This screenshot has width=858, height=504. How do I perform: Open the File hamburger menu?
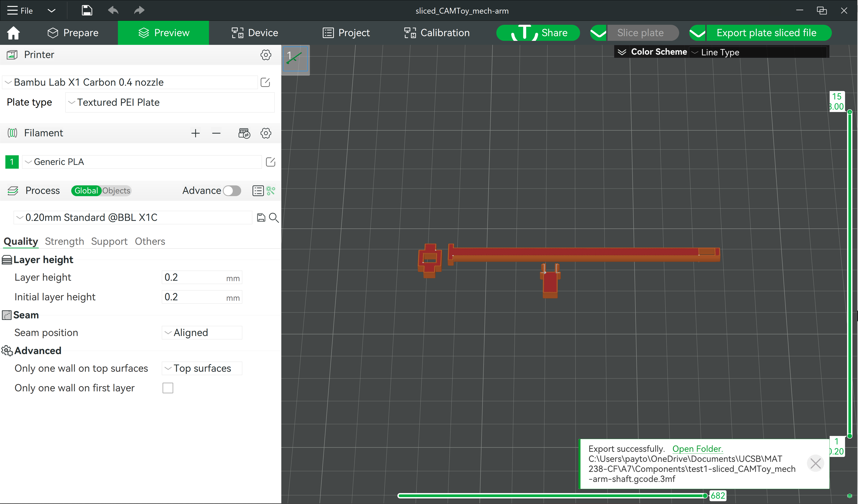[x=20, y=10]
